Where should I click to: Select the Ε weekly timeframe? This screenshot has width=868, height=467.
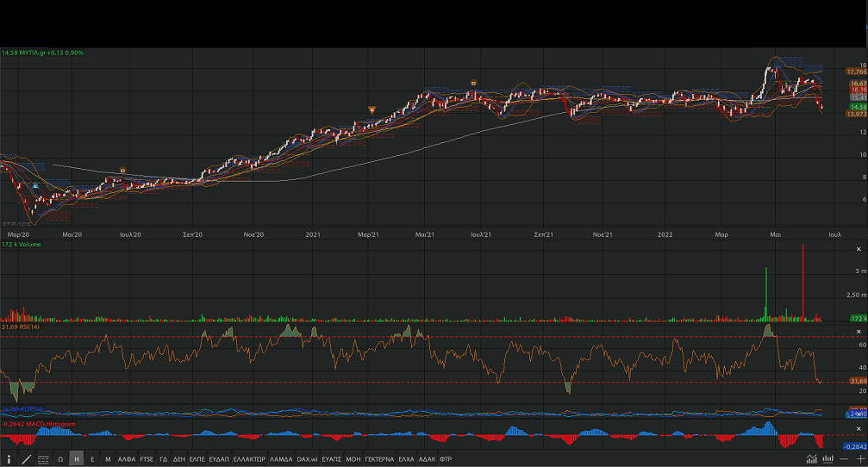92,459
